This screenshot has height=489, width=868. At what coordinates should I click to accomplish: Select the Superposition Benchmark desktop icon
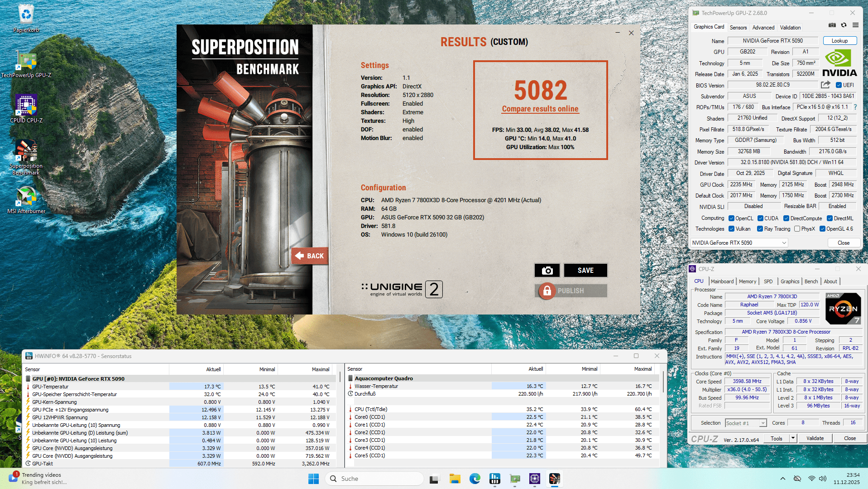(26, 157)
